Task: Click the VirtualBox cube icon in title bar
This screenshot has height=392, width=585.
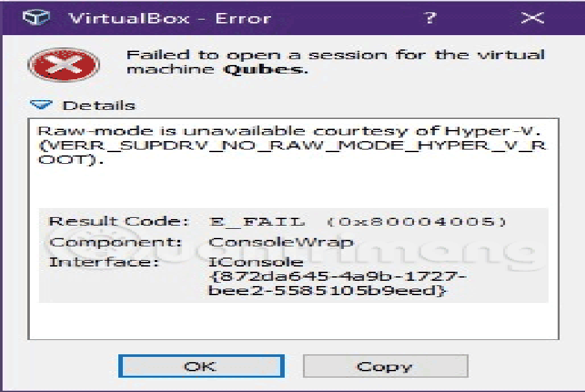Action: [x=36, y=18]
